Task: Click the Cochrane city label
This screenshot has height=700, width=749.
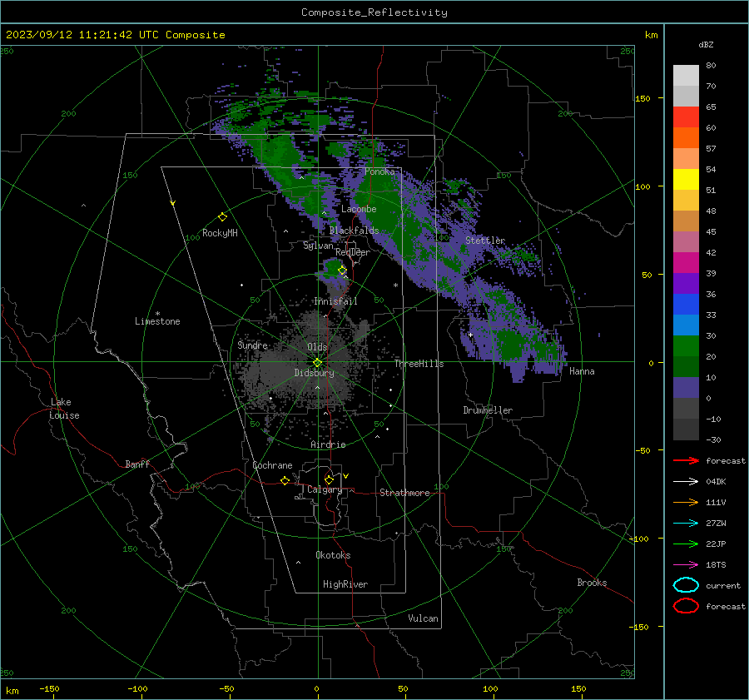Action: (272, 465)
